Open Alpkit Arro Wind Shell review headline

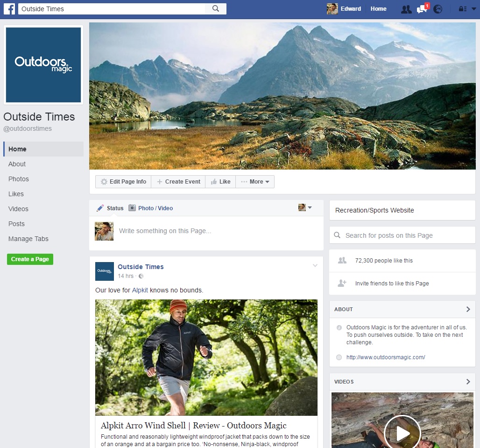tap(193, 425)
